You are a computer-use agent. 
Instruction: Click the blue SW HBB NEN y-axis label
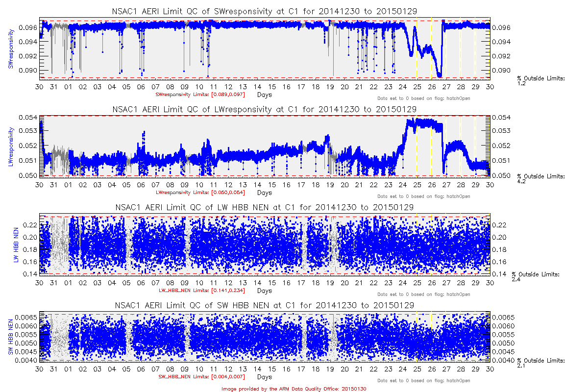[x=10, y=337]
